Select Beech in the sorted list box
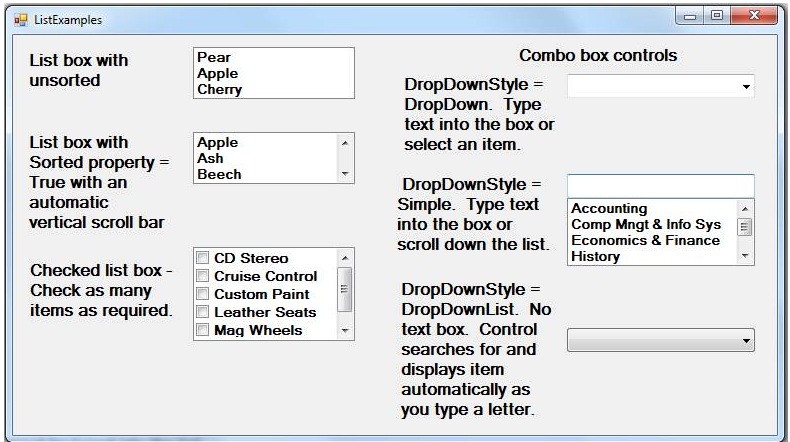Viewport: 790px width, 442px height. [x=266, y=174]
